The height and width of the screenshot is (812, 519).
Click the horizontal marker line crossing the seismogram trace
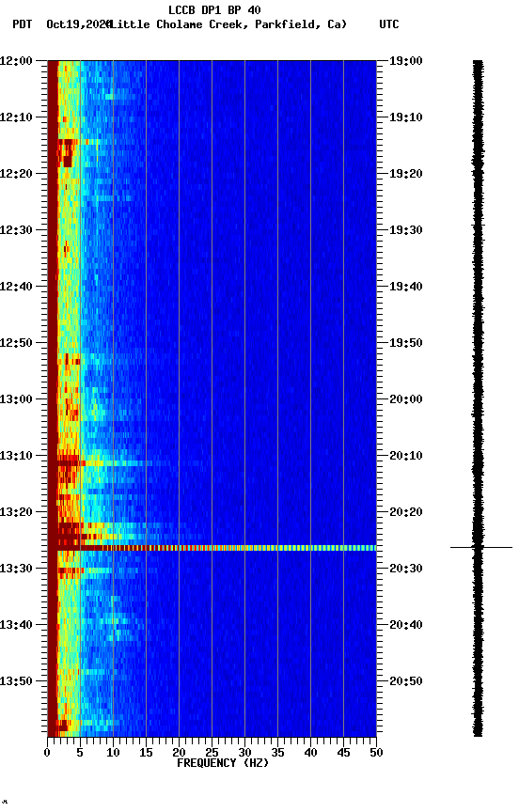(x=481, y=547)
